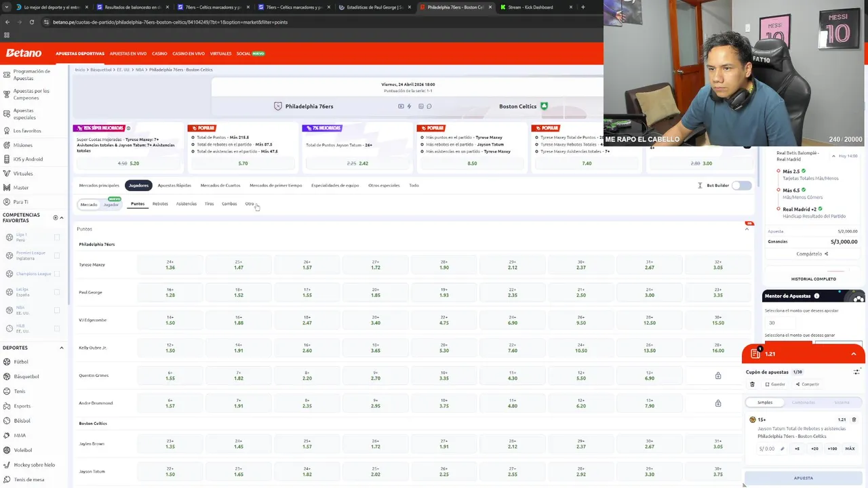Select the Hockey sobre hielo icon
Image resolution: width=868 pixels, height=488 pixels.
(6, 465)
